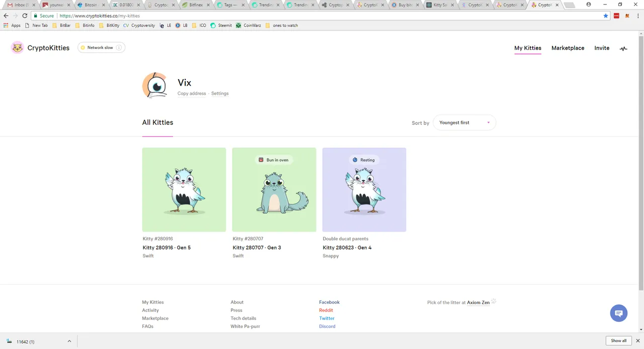Open the About footer link
Screen dimensions: 644x349
[x=237, y=302]
